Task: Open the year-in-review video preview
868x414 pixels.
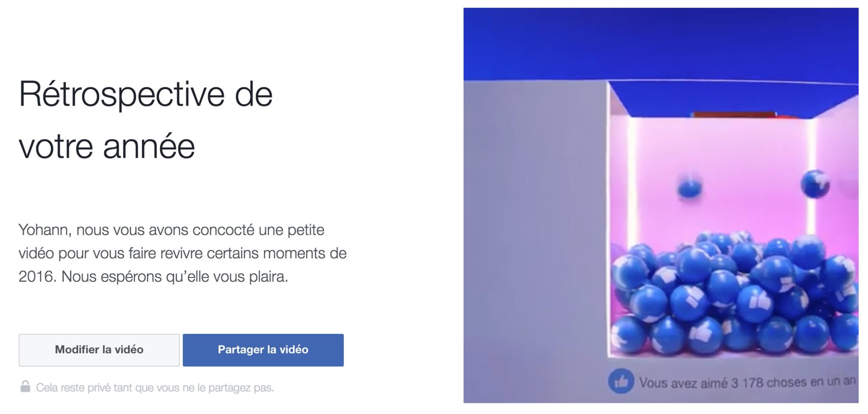Action: (661, 205)
